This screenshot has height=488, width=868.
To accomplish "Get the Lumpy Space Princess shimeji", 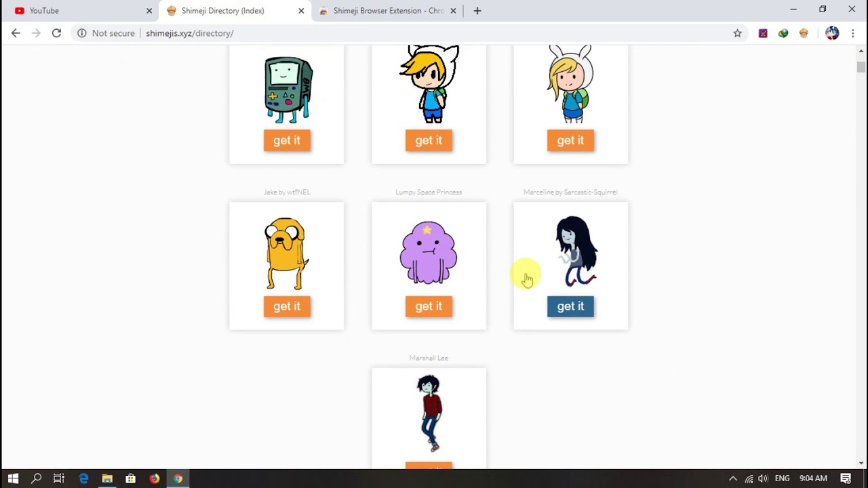I will tap(429, 306).
